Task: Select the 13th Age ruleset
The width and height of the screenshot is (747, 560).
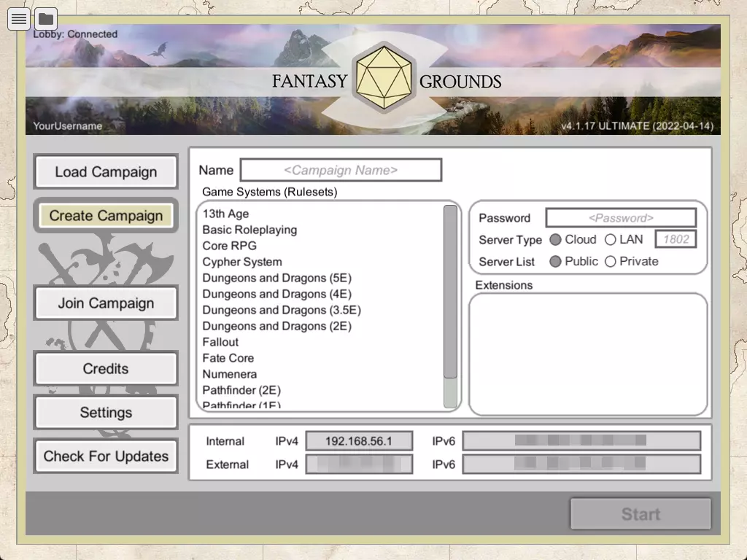Action: [226, 214]
